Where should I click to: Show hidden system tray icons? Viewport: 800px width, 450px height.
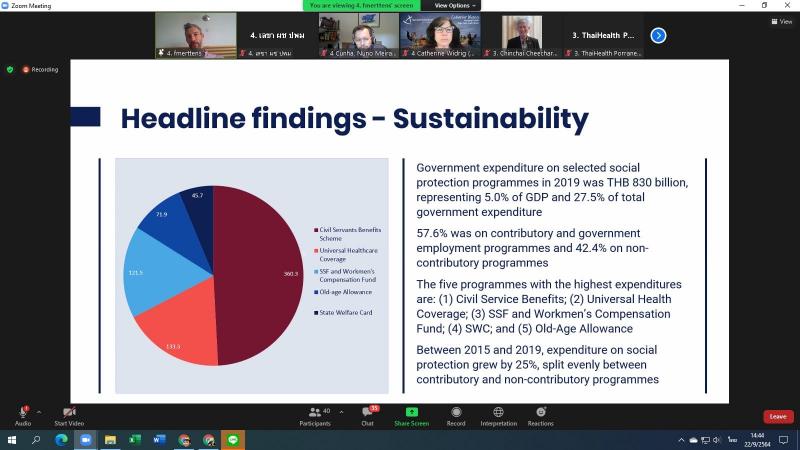pyautogui.click(x=681, y=440)
